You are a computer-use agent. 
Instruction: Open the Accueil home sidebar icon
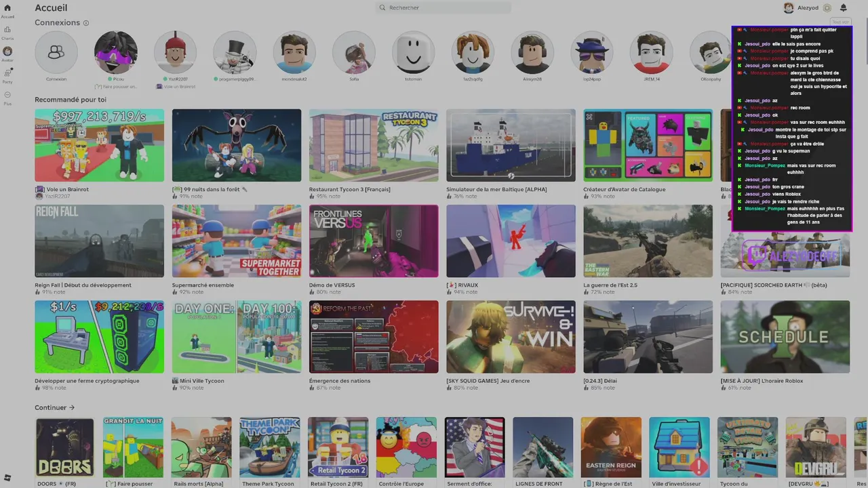point(7,7)
